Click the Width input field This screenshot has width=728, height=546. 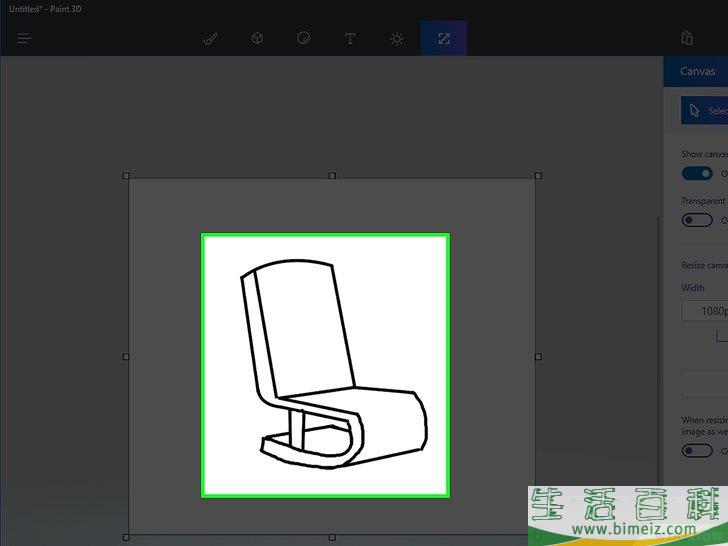(x=706, y=311)
